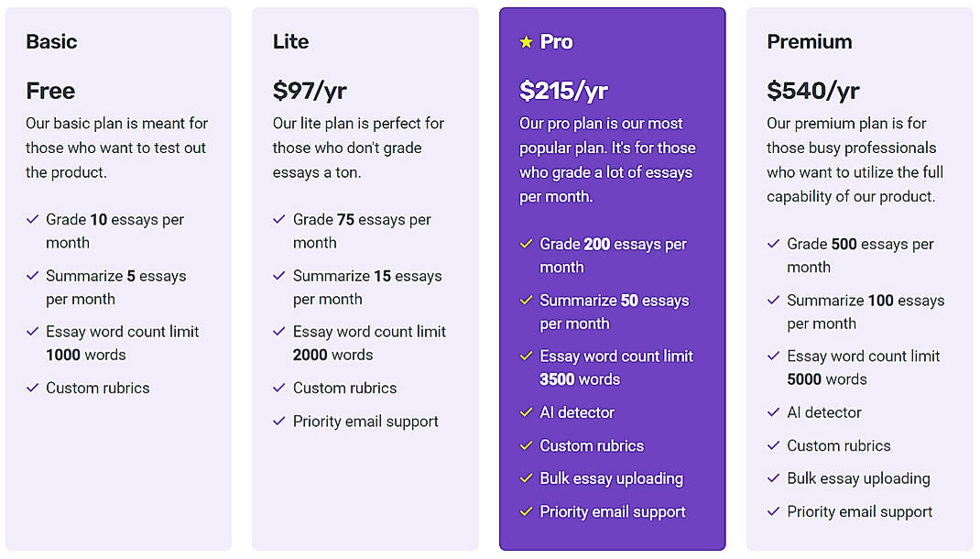Click the Basic plan heading
Screen dimensions: 980x559
pos(51,41)
